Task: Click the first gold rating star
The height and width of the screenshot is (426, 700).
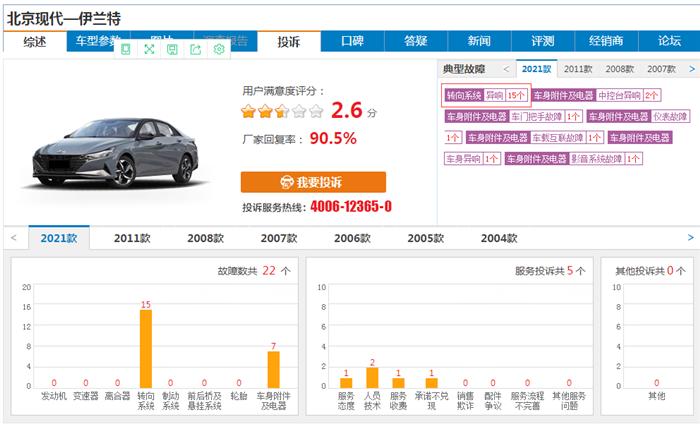Action: [x=248, y=111]
